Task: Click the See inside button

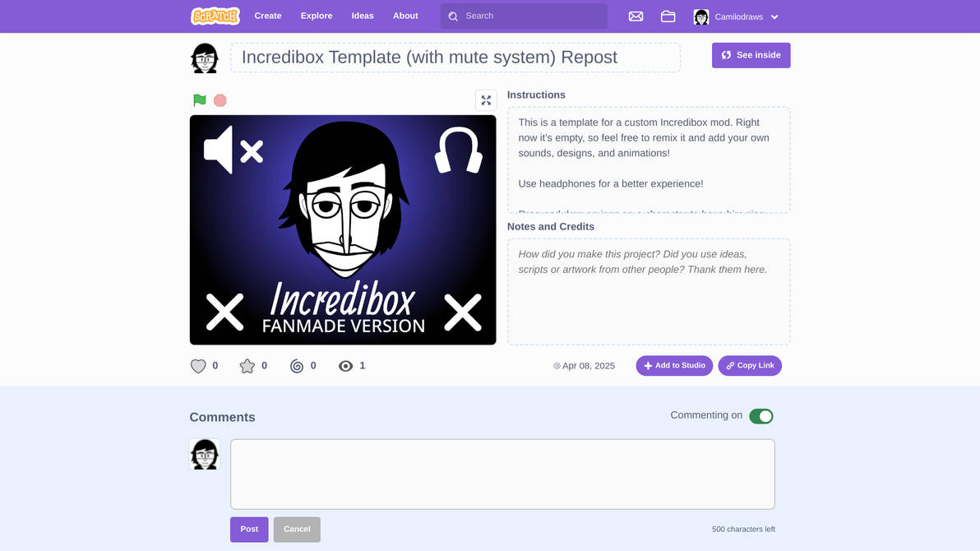Action: (x=751, y=54)
